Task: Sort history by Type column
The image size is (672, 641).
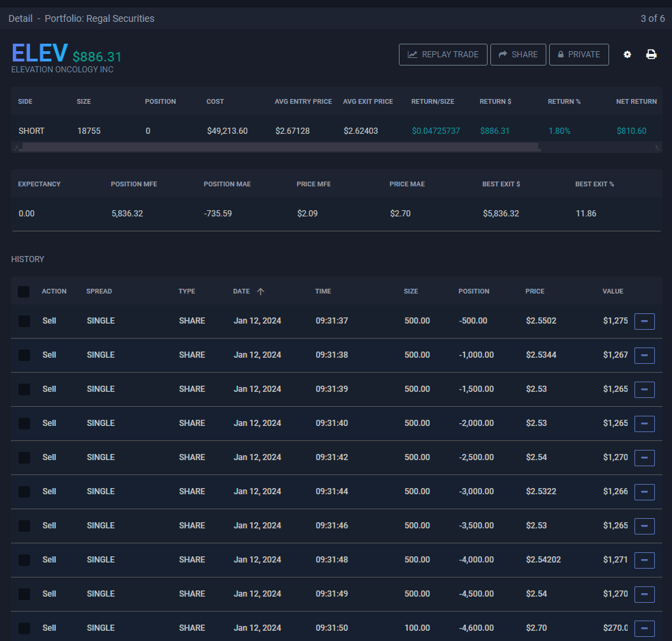Action: (x=187, y=291)
